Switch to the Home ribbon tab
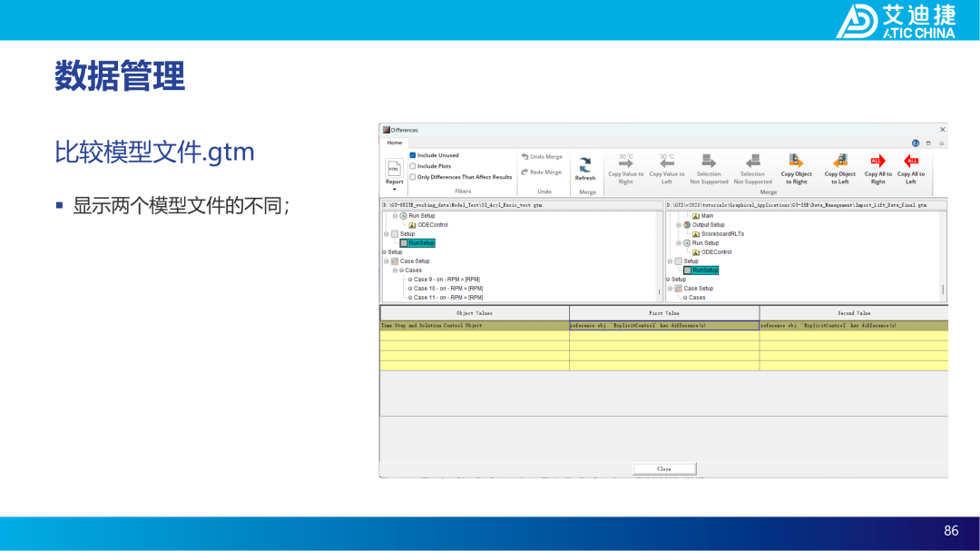This screenshot has width=980, height=551. point(395,143)
